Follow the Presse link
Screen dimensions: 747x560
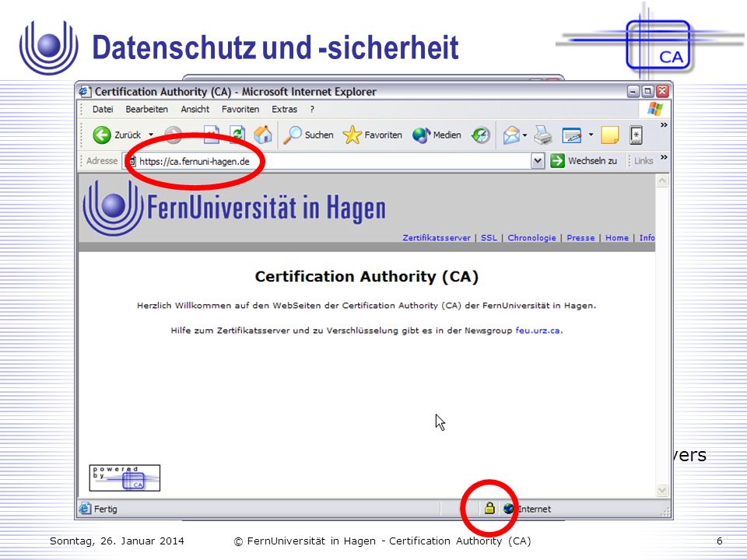(x=580, y=238)
